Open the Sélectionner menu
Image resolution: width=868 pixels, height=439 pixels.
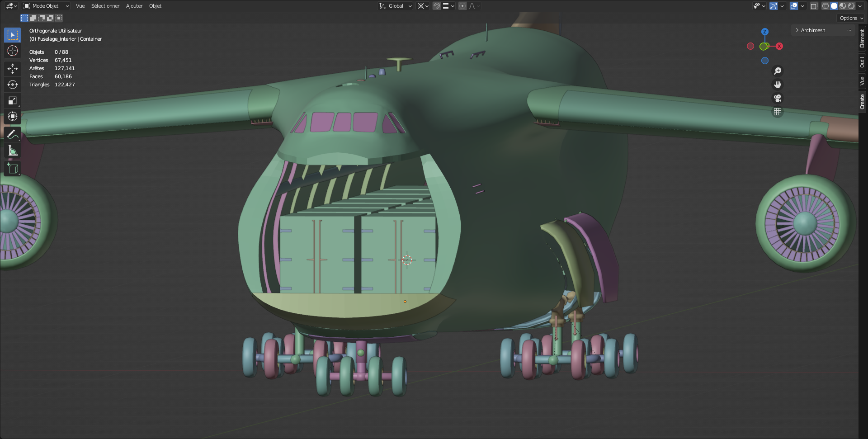tap(105, 6)
